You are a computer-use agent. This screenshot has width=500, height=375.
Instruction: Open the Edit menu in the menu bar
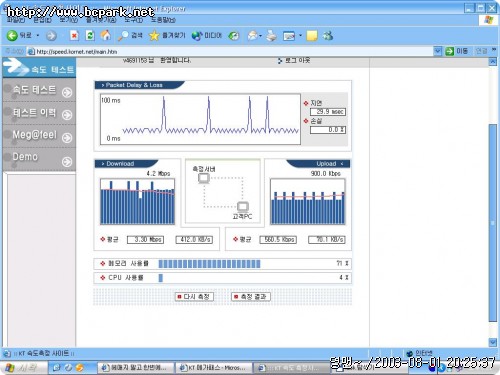click(x=42, y=20)
